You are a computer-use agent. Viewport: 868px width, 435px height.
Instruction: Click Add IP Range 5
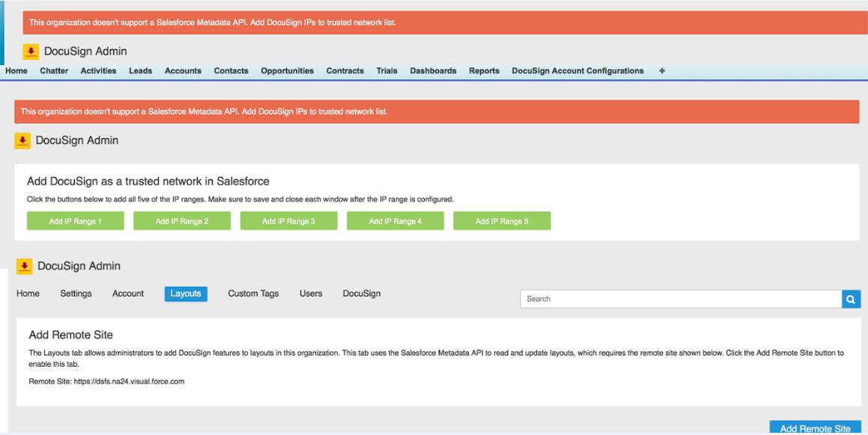tap(503, 221)
